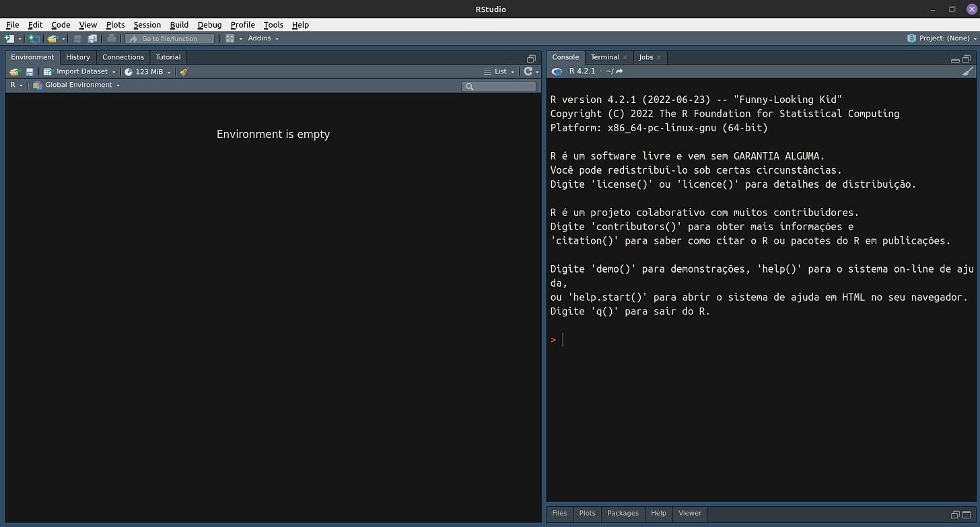Click the New File icon in toolbar

click(9, 38)
